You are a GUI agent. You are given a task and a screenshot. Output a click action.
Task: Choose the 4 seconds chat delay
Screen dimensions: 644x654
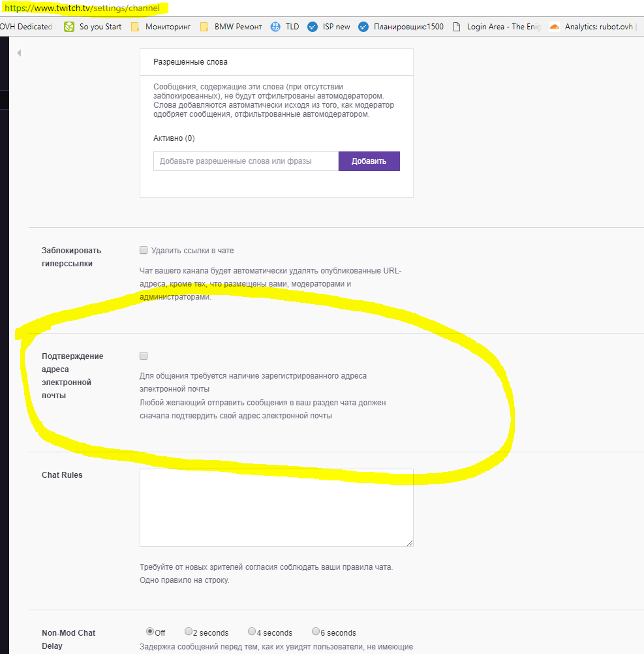[x=252, y=632]
